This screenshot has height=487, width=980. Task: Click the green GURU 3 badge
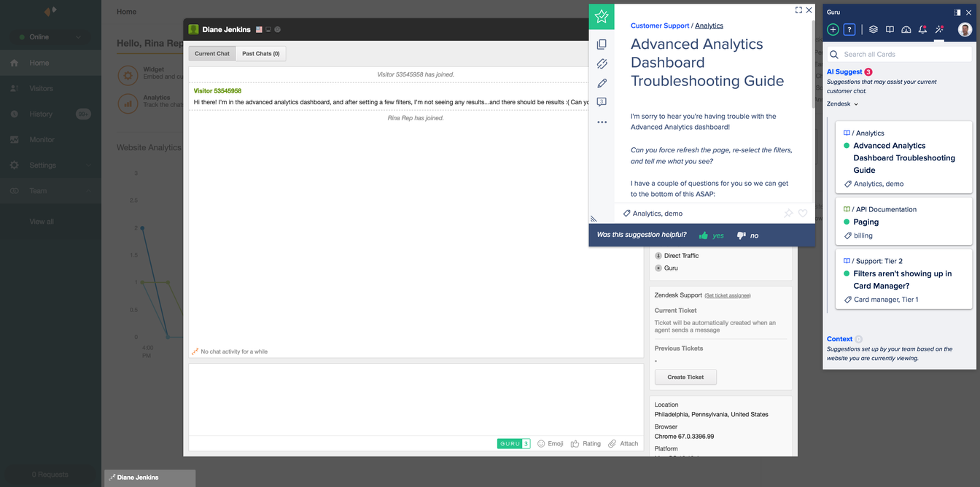pos(514,443)
